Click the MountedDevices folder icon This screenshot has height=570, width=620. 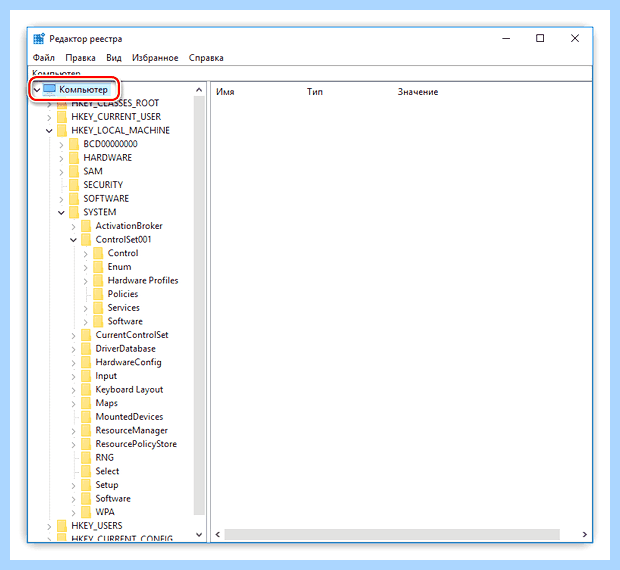tap(86, 417)
